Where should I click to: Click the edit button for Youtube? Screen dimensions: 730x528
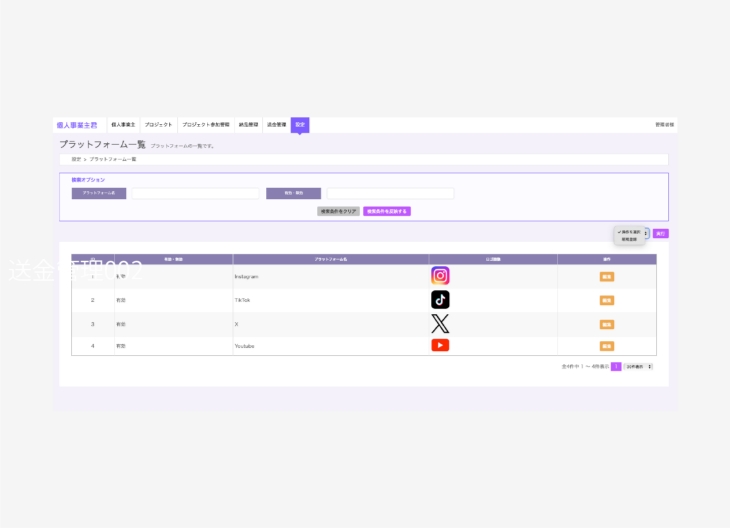pos(607,346)
